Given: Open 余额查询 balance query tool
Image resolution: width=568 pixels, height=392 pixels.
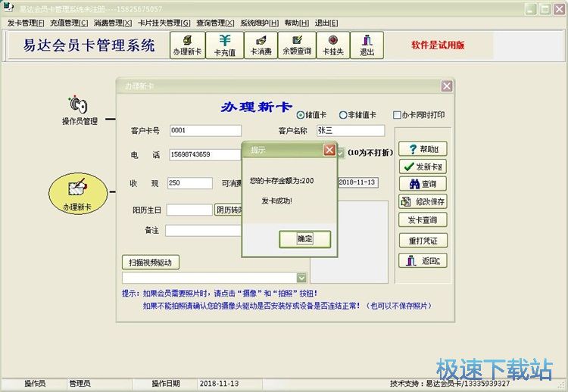Looking at the screenshot, I should [x=297, y=45].
